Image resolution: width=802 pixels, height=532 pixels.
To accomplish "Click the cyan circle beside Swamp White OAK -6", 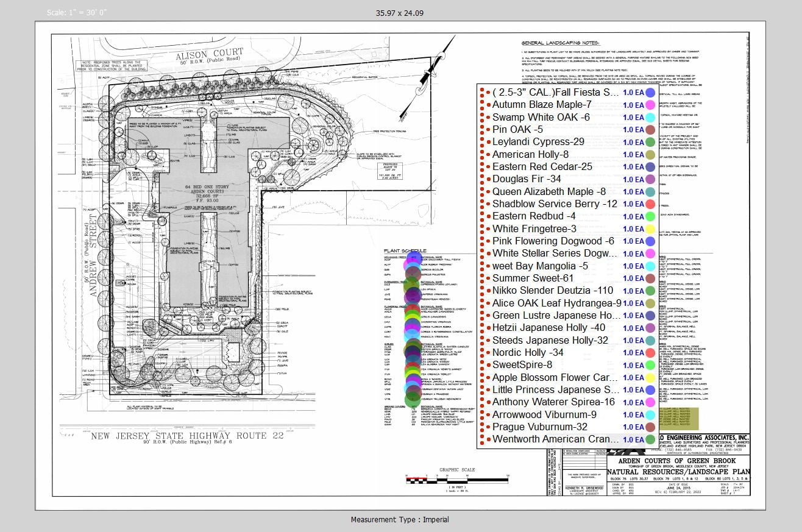I will pyautogui.click(x=650, y=118).
